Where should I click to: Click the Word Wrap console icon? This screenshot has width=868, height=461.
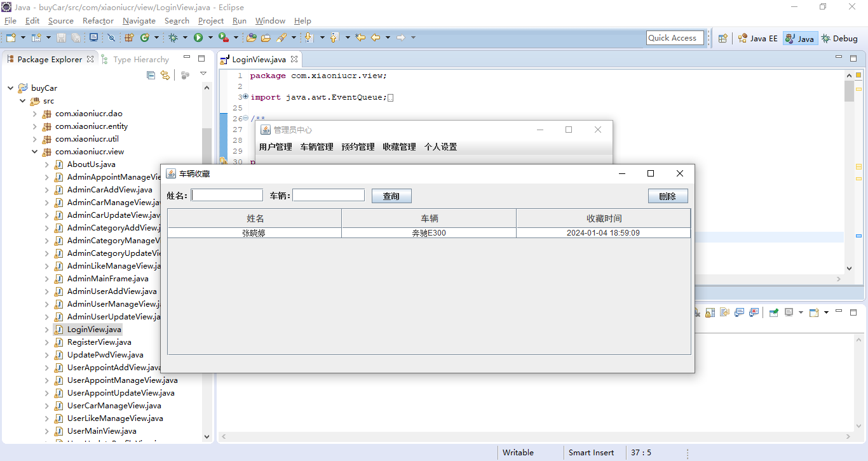[x=724, y=312]
